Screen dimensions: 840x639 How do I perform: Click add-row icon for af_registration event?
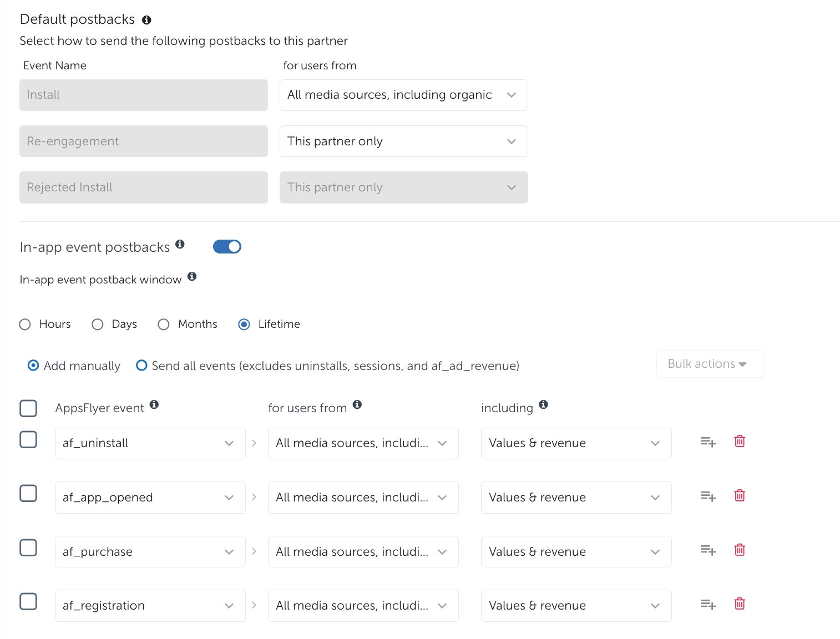[x=708, y=604]
